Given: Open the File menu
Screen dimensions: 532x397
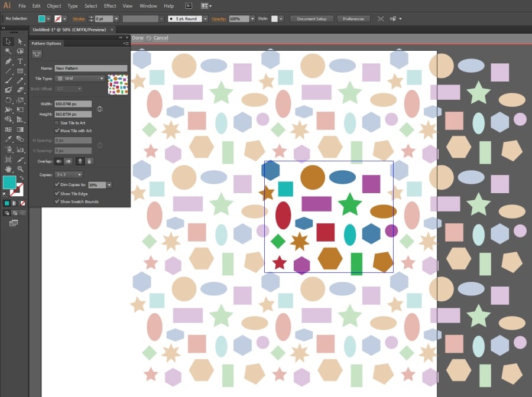Looking at the screenshot, I should coord(22,6).
